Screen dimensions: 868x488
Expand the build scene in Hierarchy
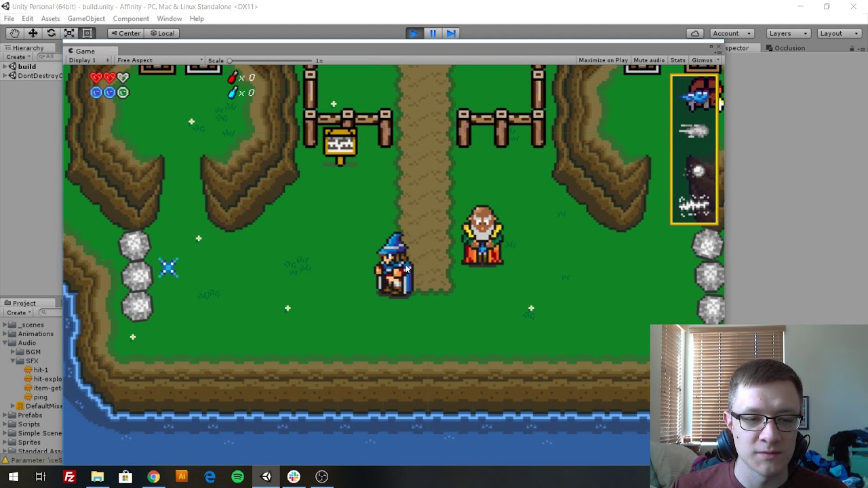click(5, 66)
